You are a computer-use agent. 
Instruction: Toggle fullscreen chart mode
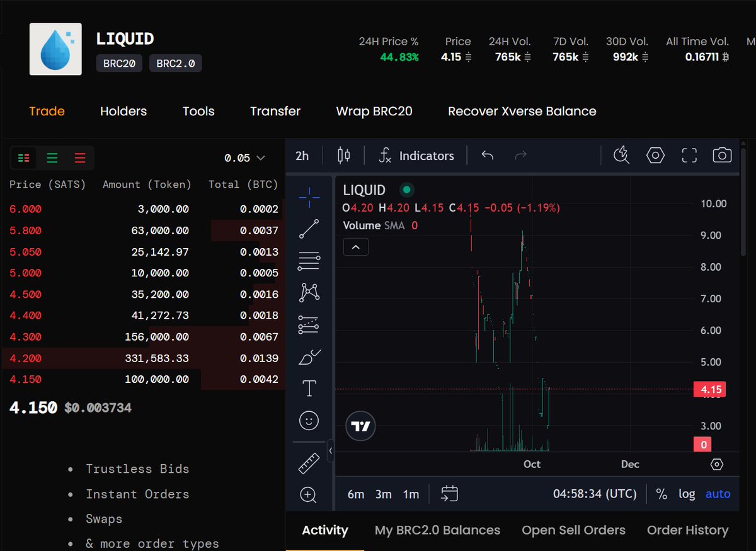click(x=689, y=156)
